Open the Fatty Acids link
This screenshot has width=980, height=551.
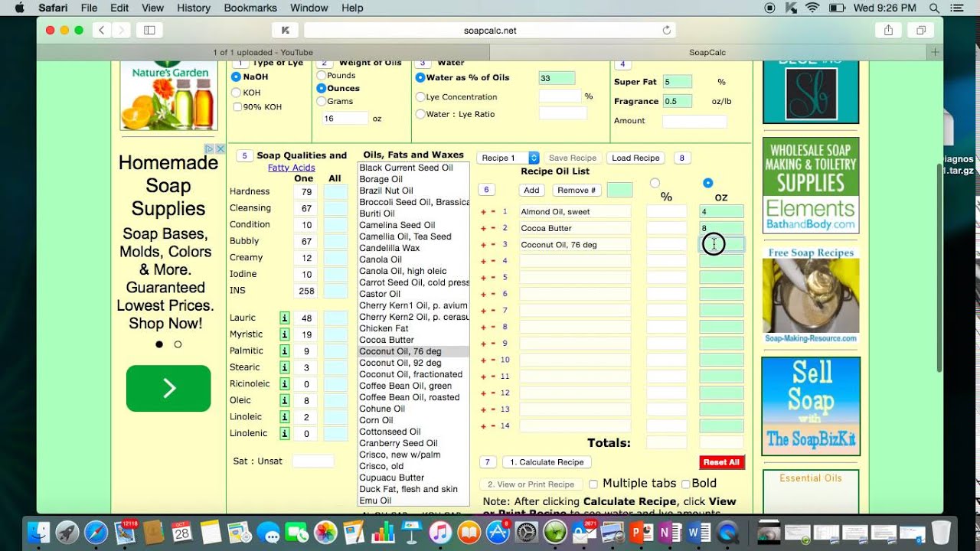tap(291, 168)
